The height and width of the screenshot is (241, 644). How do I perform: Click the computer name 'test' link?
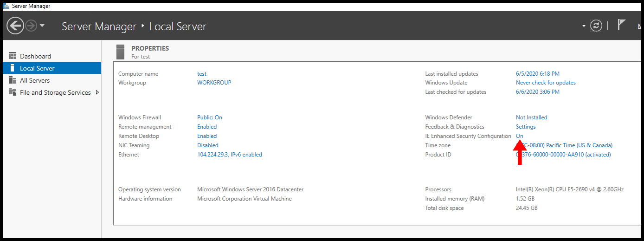(202, 74)
